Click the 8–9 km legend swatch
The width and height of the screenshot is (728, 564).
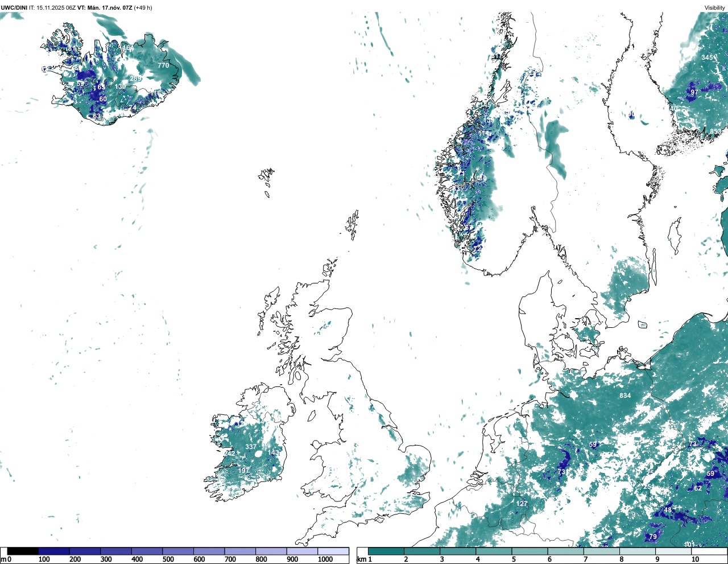[637, 551]
